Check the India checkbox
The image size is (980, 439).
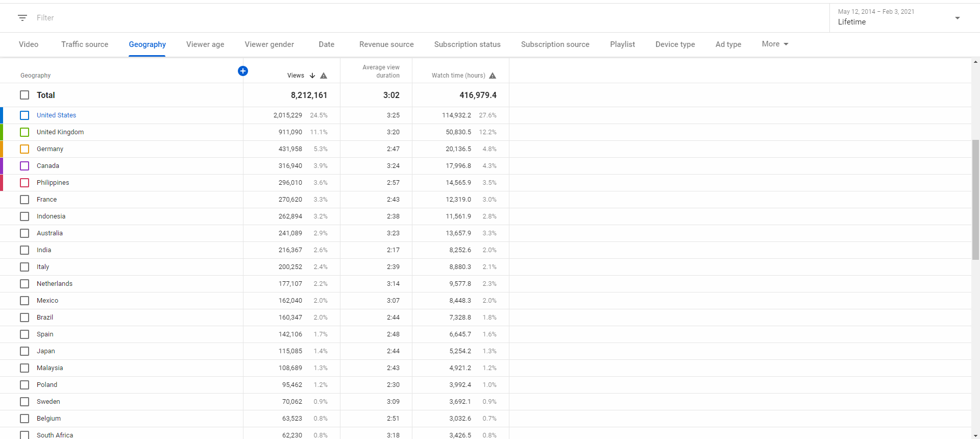click(x=24, y=250)
